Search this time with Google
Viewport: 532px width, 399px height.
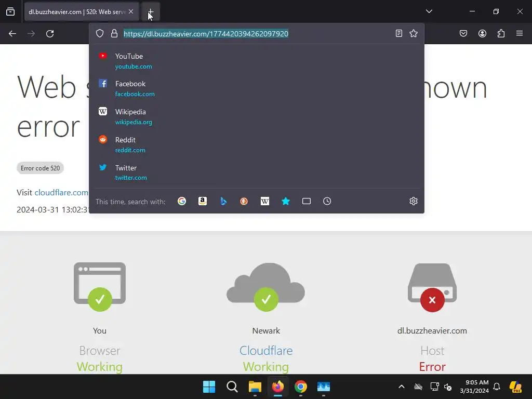182,201
